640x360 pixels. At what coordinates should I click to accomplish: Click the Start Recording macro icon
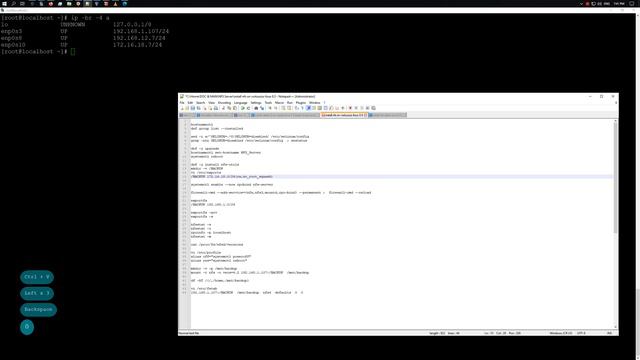click(350, 108)
